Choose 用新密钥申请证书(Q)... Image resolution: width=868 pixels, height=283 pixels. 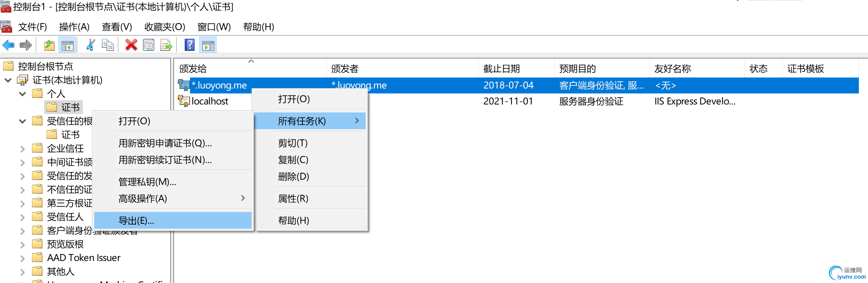pyautogui.click(x=173, y=143)
